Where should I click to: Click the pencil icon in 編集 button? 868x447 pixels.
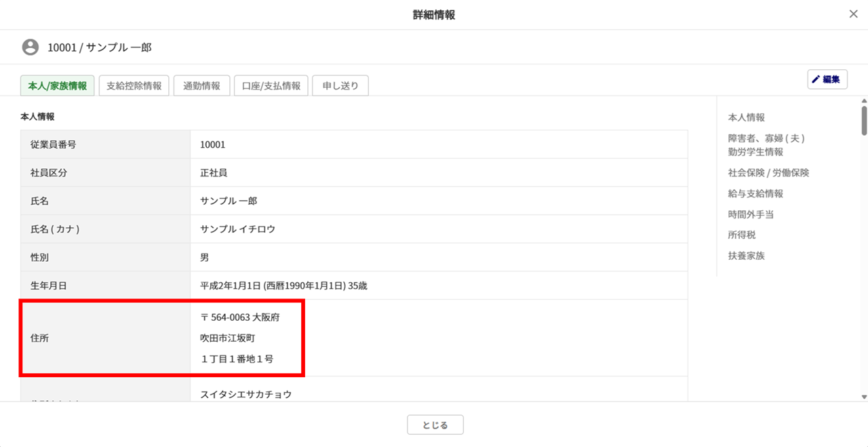pos(816,79)
